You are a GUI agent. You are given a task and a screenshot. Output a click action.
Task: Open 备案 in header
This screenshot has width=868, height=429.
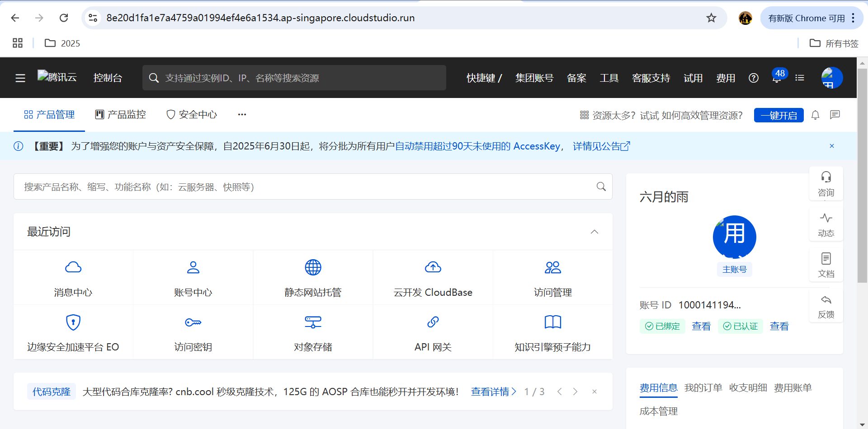pyautogui.click(x=576, y=78)
